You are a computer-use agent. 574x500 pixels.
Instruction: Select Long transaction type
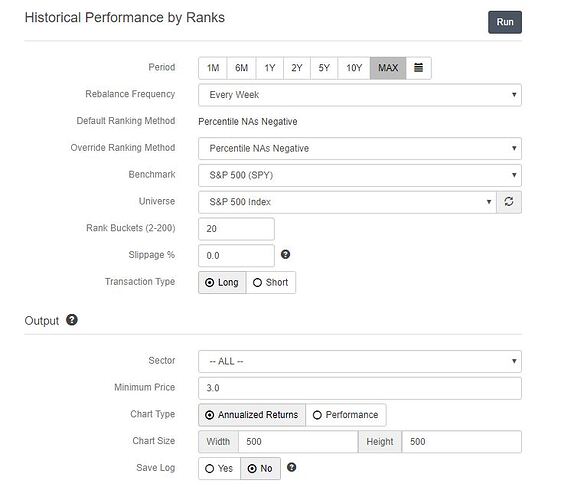coord(222,282)
